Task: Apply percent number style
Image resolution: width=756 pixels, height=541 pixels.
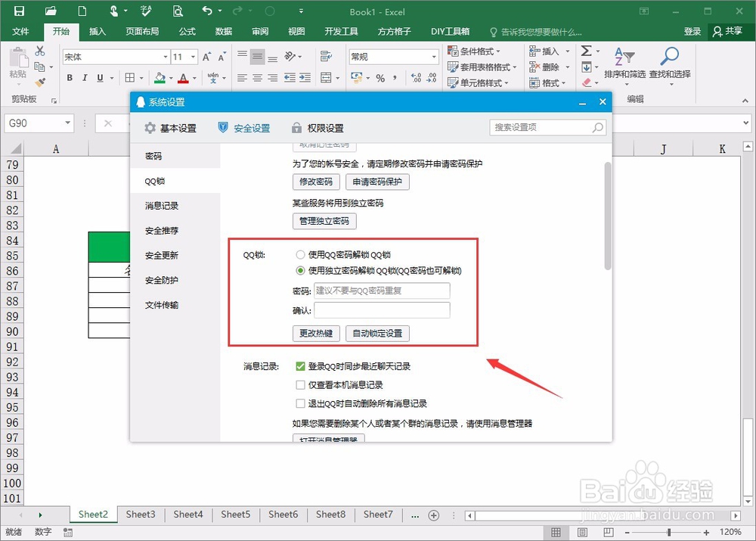Action: click(382, 77)
